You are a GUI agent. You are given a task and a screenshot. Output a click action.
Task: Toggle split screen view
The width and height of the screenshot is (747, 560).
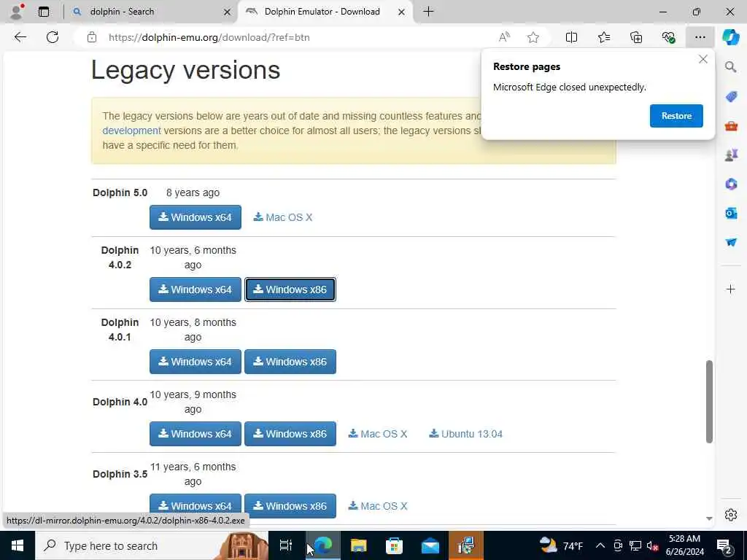click(571, 37)
